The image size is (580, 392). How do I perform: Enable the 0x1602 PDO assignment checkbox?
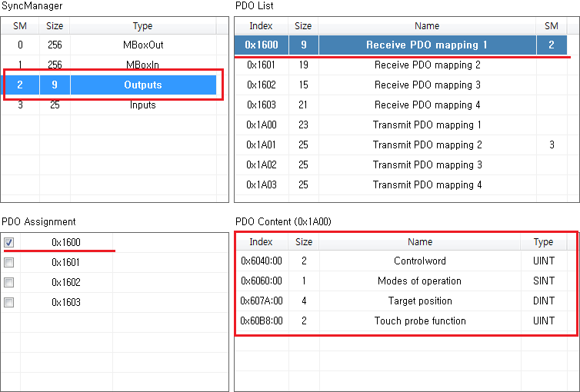pos(8,282)
